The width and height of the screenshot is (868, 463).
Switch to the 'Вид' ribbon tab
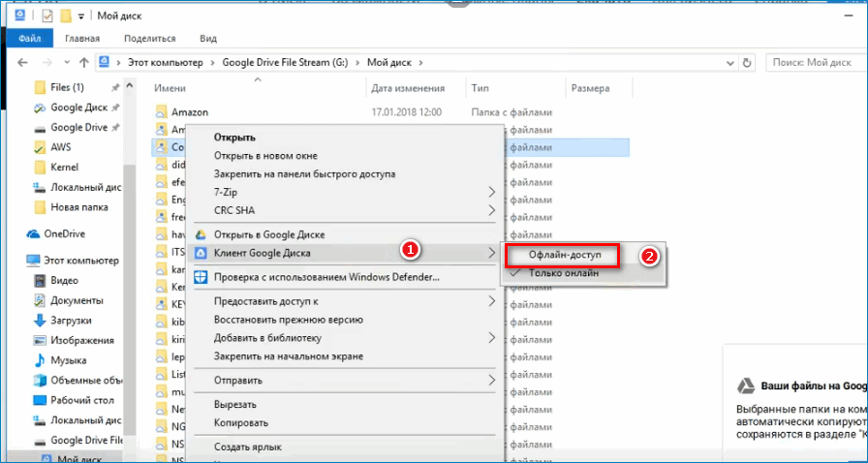(207, 39)
